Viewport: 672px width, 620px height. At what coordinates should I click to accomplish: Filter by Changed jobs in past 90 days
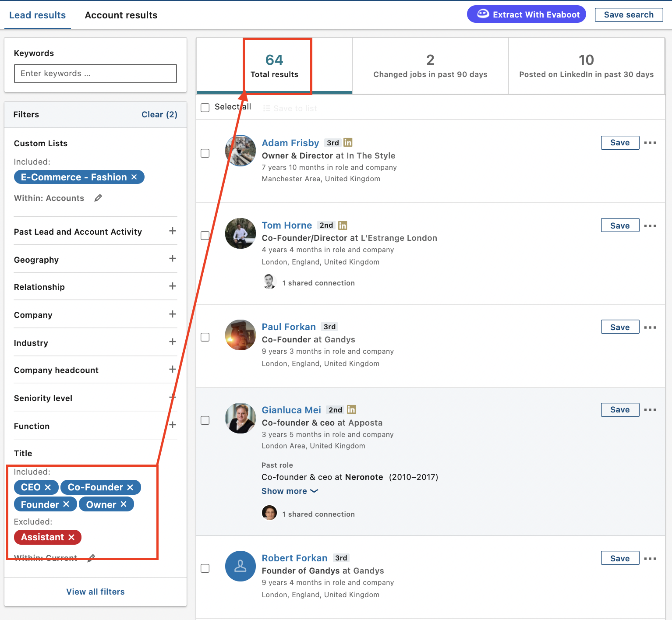point(431,66)
